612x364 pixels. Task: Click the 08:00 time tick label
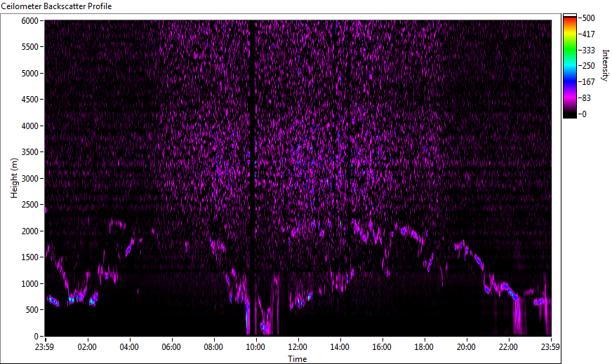[213, 347]
